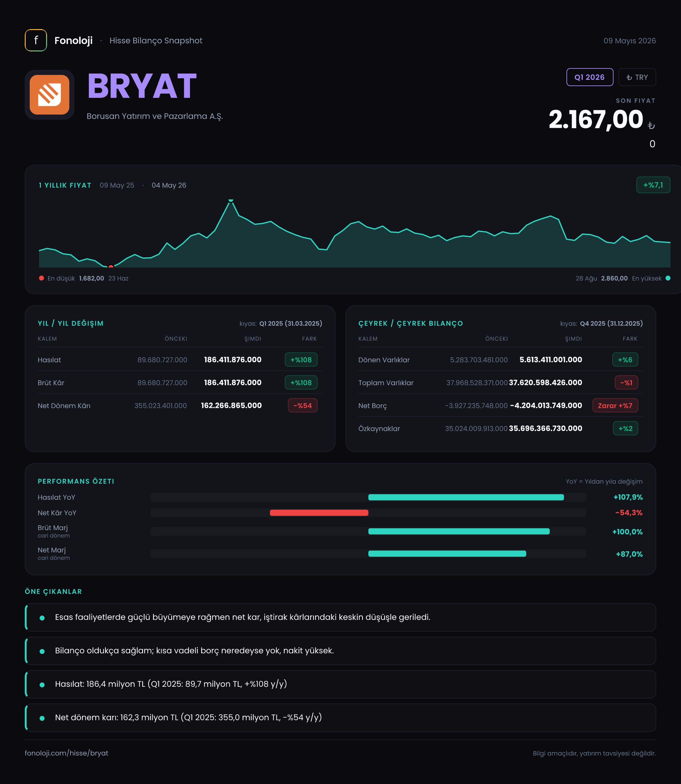Click the 2.167,00 last price value
The width and height of the screenshot is (681, 784).
[x=596, y=120]
